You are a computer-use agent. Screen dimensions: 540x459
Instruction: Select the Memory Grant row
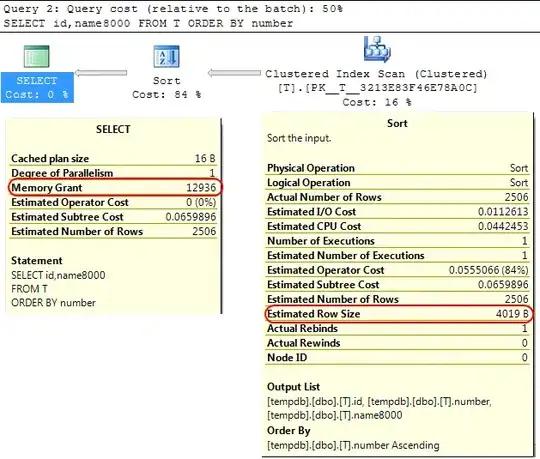click(x=114, y=188)
